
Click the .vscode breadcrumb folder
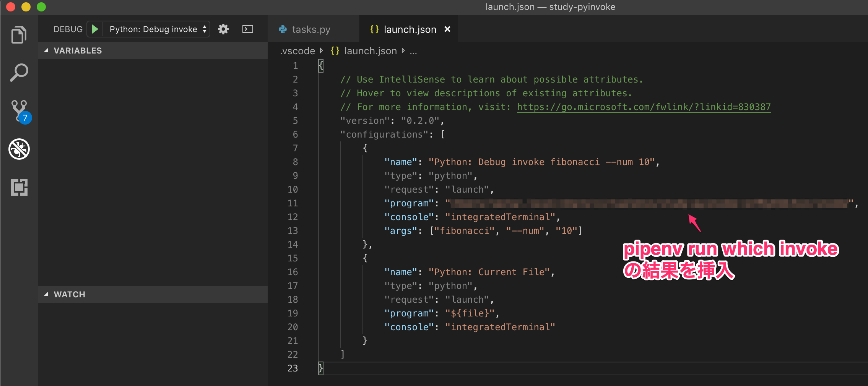tap(297, 51)
